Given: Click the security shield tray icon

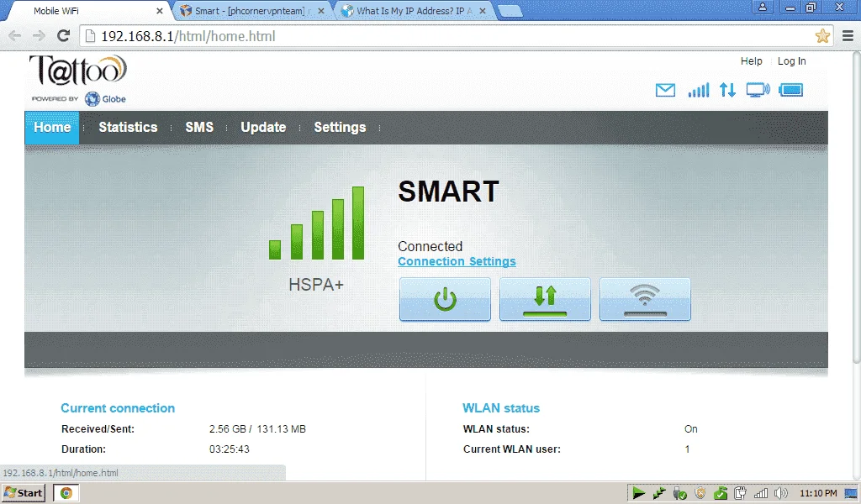Looking at the screenshot, I should point(700,494).
